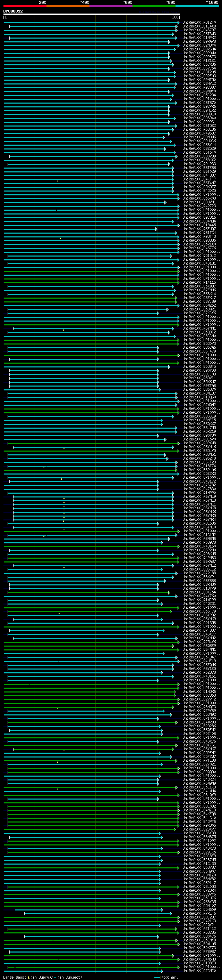Click the UniRef100_Q56FC9 hit label
Viewport: 222px width, 980px height.
[199, 612]
